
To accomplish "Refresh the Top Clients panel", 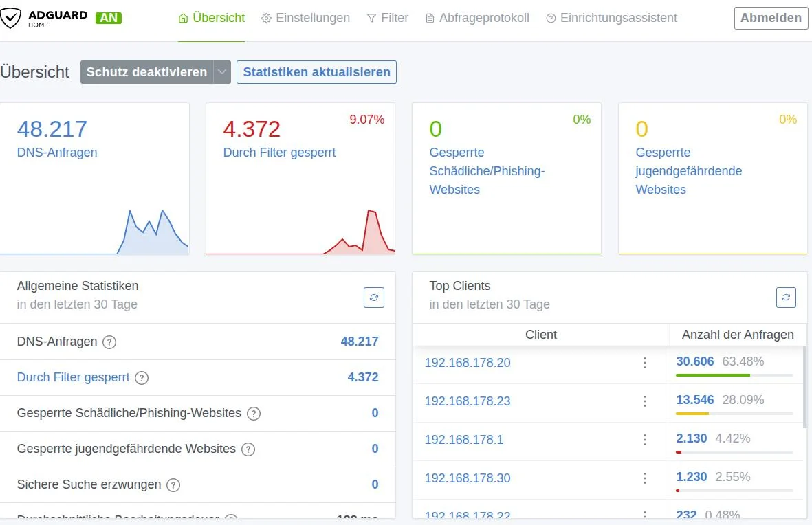I will (x=786, y=298).
